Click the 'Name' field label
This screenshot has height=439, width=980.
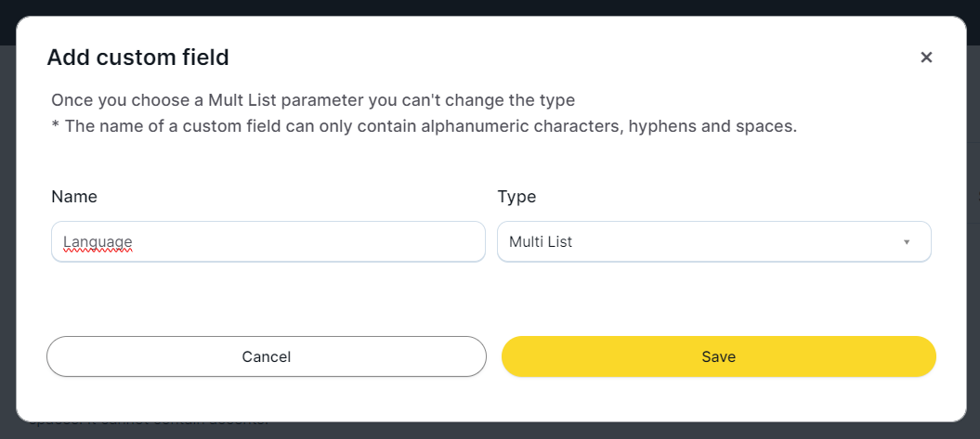[x=74, y=197]
